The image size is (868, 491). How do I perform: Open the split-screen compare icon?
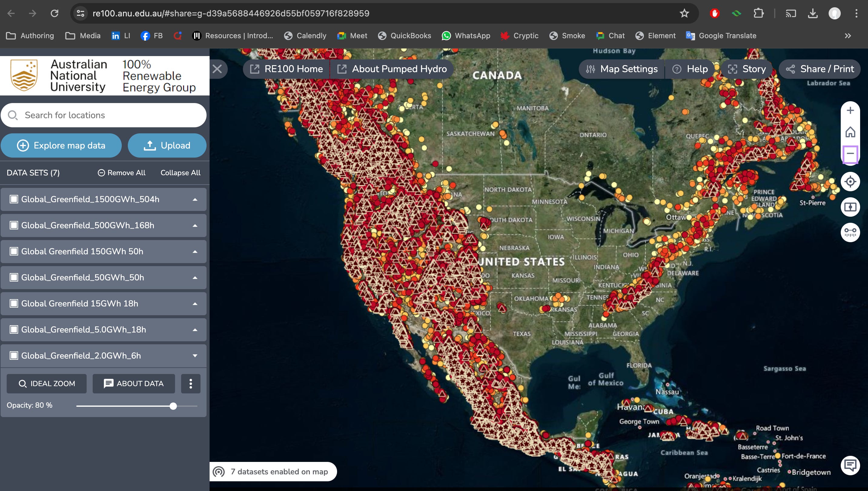(850, 207)
